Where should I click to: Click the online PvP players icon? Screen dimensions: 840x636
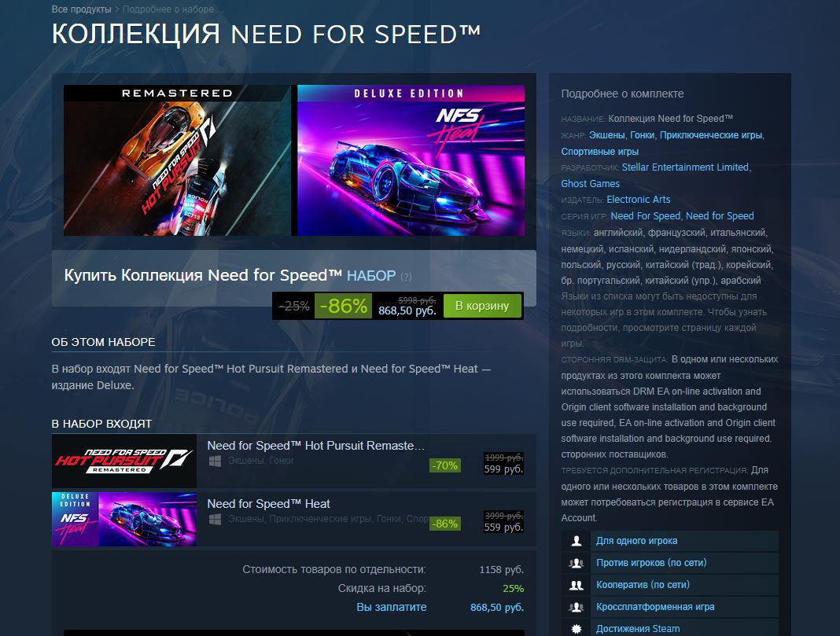pyautogui.click(x=577, y=563)
